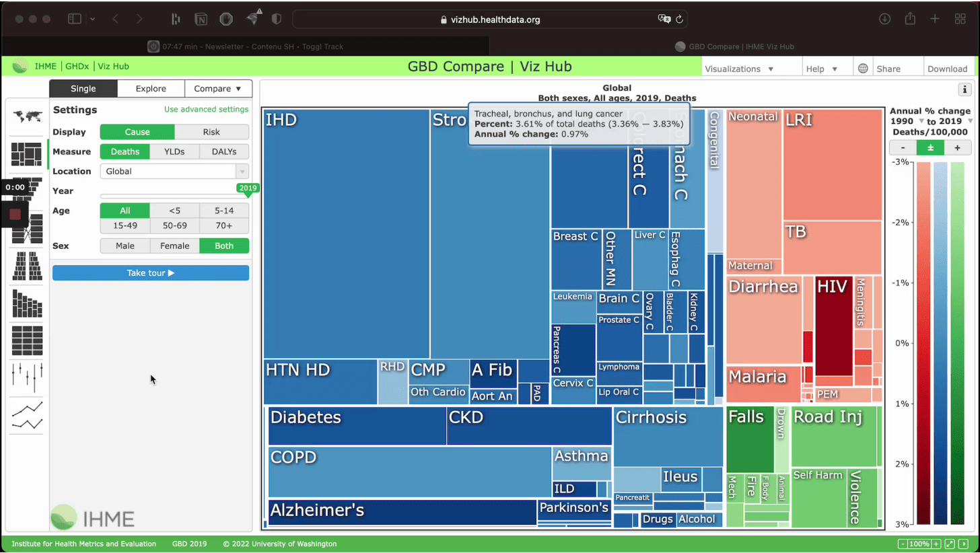The image size is (980, 553).
Task: Select the <5 age group
Action: pyautogui.click(x=174, y=211)
